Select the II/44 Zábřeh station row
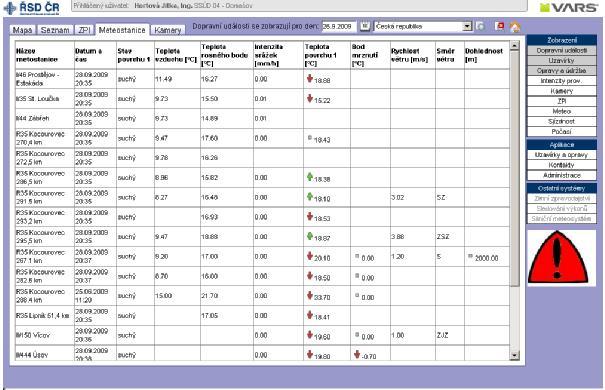Screen dimensions: 605x390 click(x=262, y=118)
